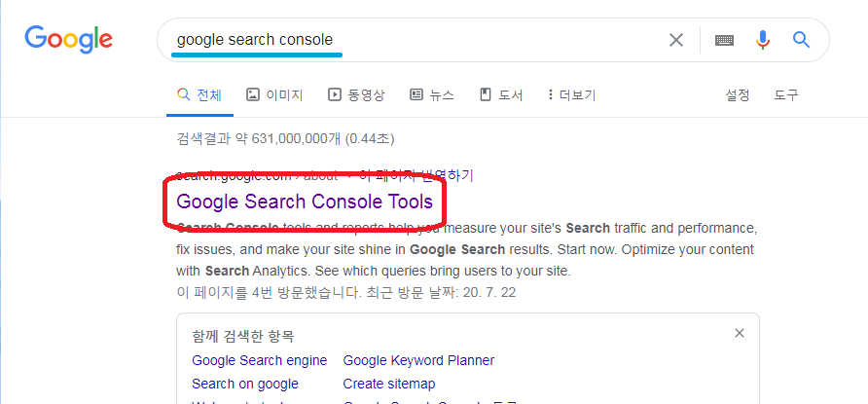
Task: Click the Google logo
Action: pyautogui.click(x=69, y=39)
